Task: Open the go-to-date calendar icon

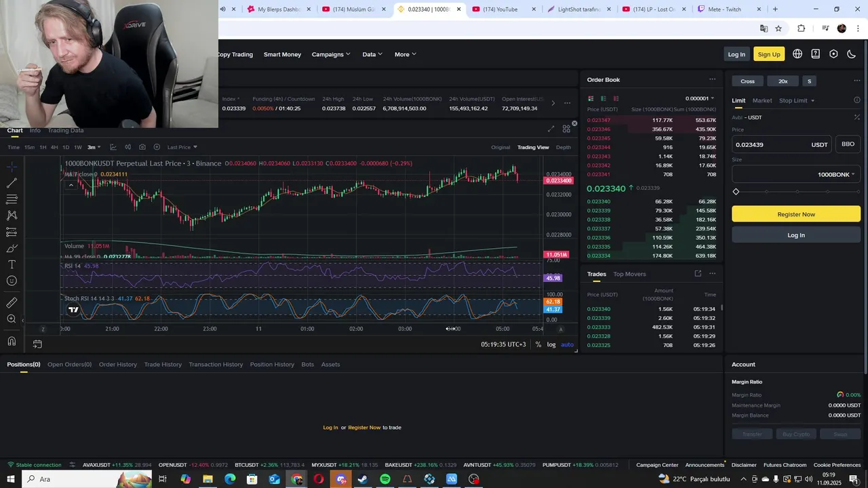Action: click(37, 344)
